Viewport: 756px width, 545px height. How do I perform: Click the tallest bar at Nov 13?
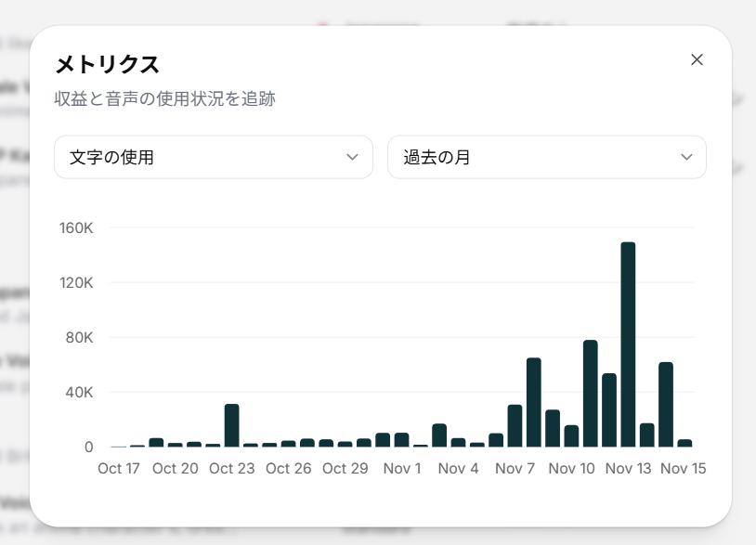click(628, 344)
